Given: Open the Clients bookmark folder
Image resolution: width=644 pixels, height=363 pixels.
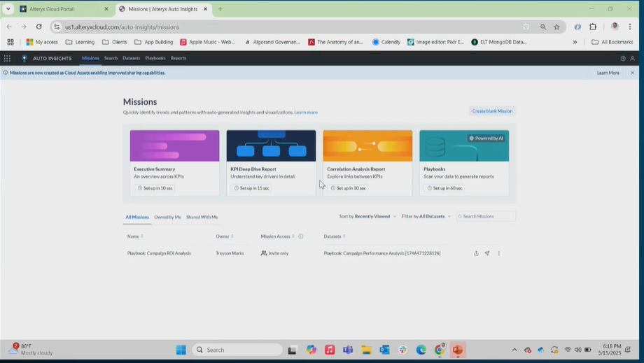Looking at the screenshot, I should click(x=115, y=42).
